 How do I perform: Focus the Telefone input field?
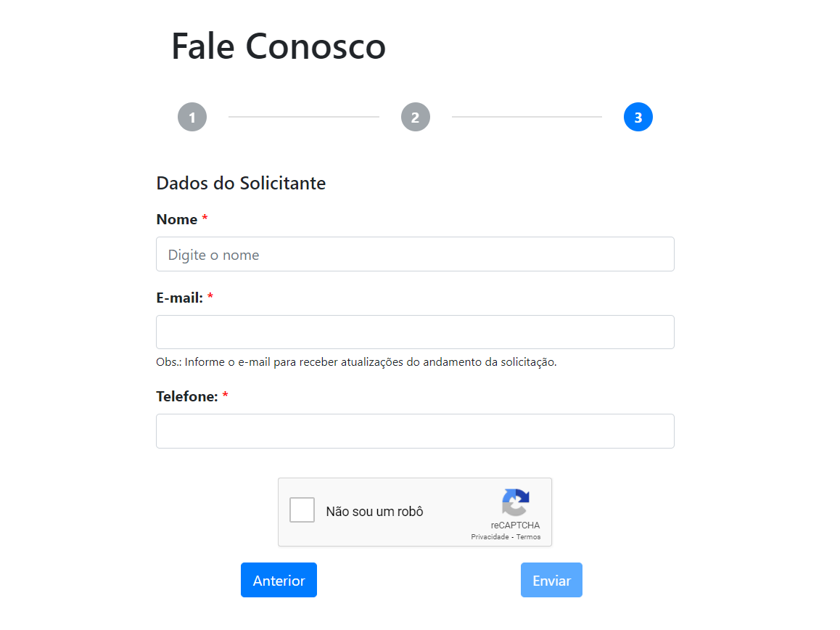point(415,431)
